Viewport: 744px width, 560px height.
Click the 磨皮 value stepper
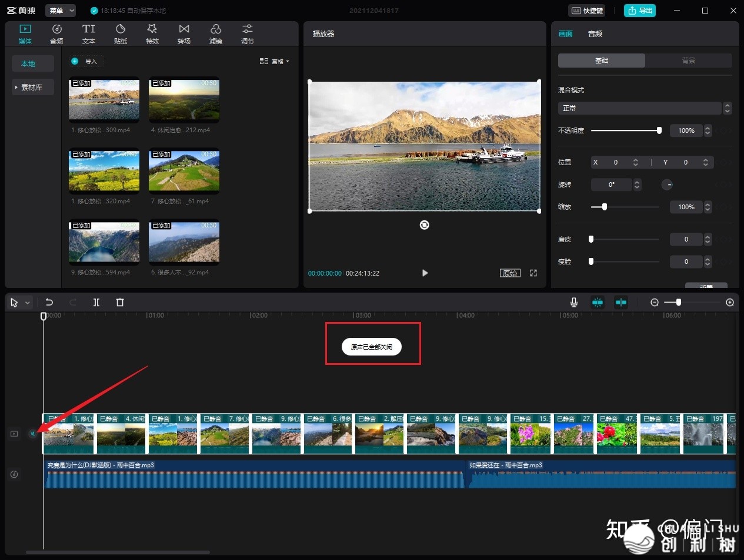tap(708, 239)
